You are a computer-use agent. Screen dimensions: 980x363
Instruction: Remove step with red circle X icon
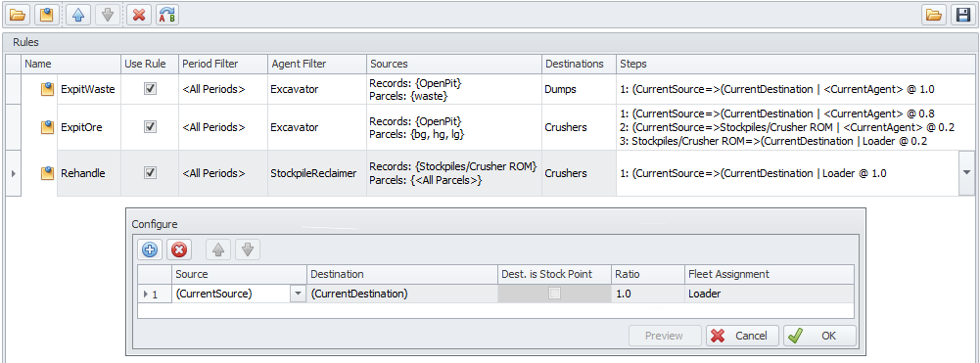pyautogui.click(x=179, y=250)
